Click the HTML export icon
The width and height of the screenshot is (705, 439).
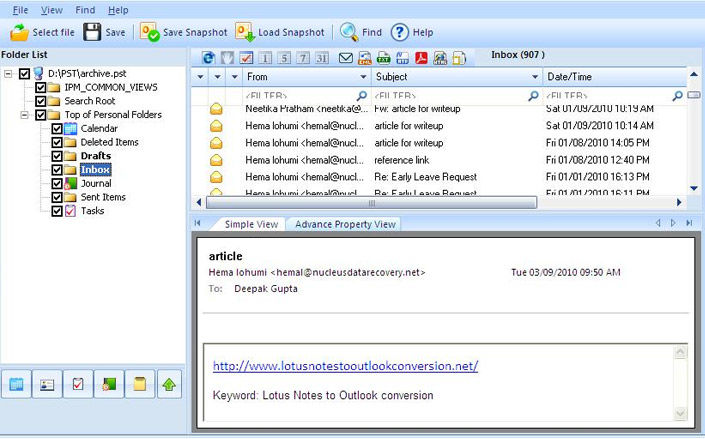pyautogui.click(x=440, y=58)
